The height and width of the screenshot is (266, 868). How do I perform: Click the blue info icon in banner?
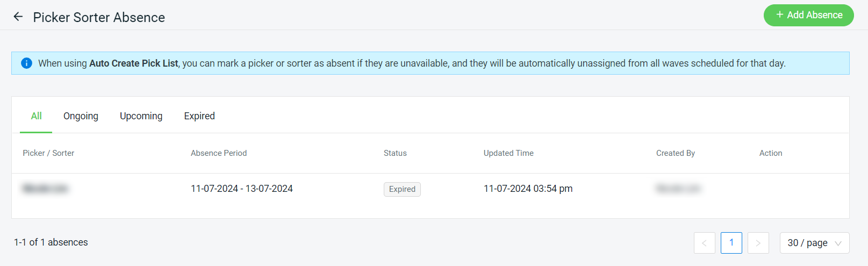26,63
